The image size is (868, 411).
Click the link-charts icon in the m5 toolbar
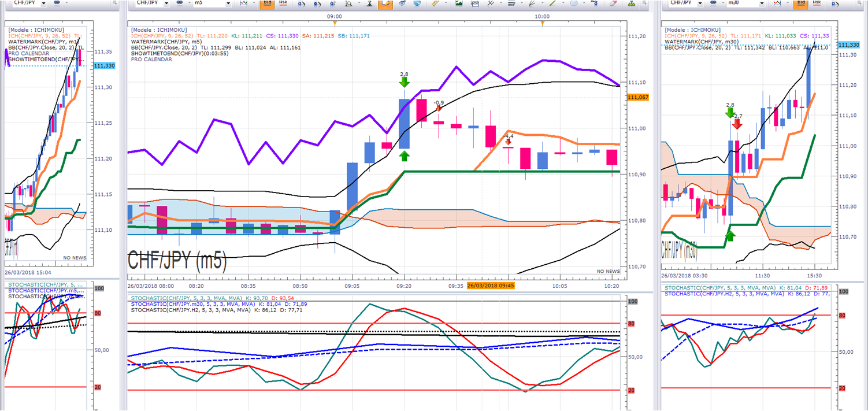coord(180,3)
